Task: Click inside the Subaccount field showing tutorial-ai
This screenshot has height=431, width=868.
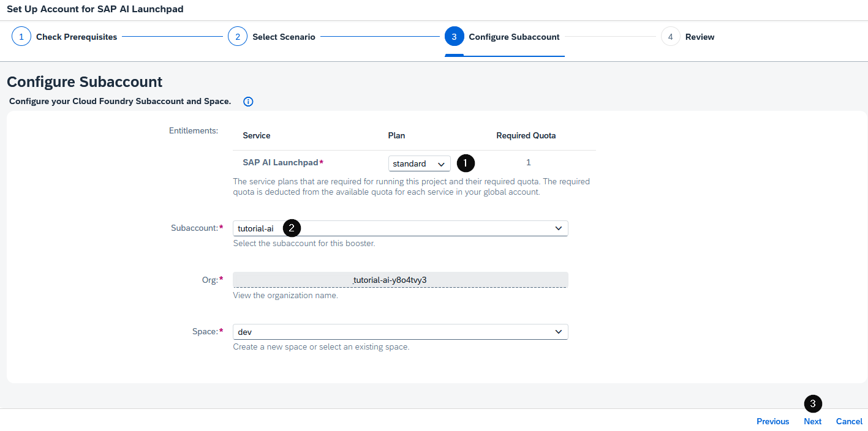Action: coord(401,228)
